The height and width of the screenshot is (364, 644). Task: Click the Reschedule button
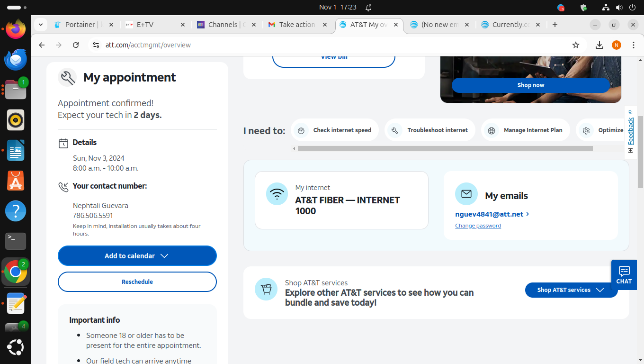(x=137, y=282)
